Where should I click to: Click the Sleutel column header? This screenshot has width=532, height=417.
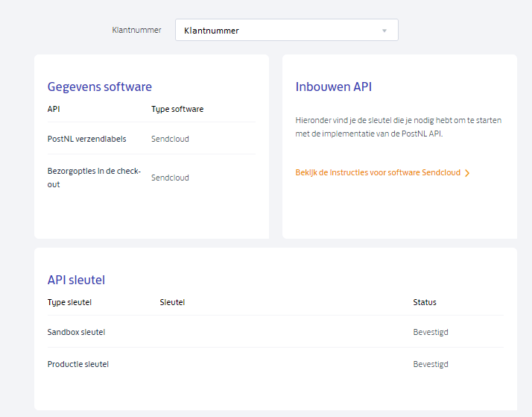[x=172, y=302]
